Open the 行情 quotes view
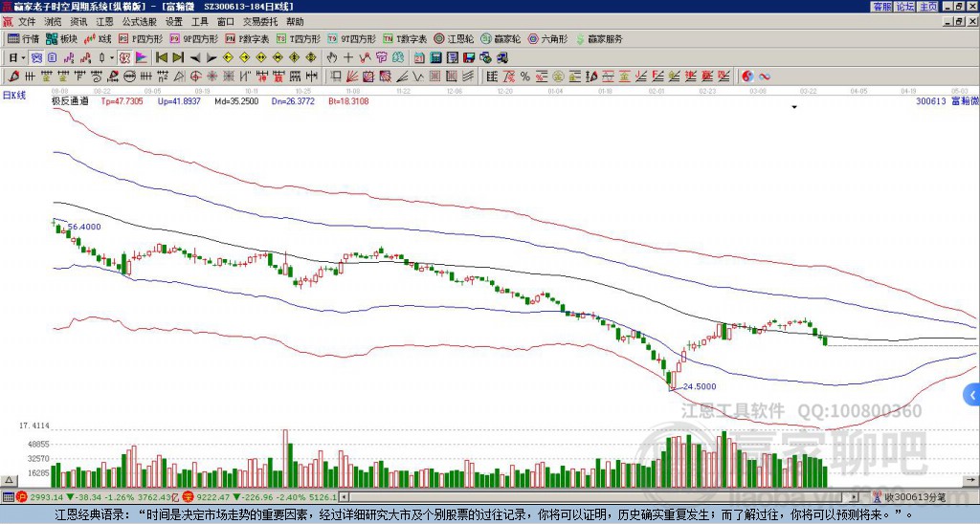The height and width of the screenshot is (524, 980). (24, 38)
